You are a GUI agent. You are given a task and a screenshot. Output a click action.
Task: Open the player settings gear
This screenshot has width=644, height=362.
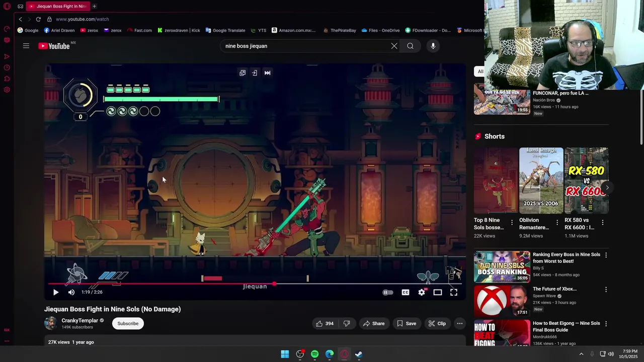coord(422,292)
